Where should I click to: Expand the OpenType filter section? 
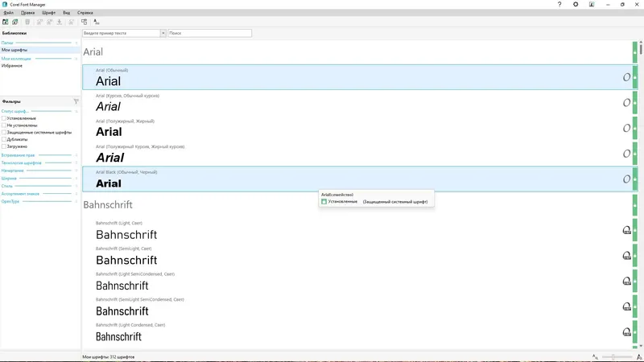coord(76,202)
